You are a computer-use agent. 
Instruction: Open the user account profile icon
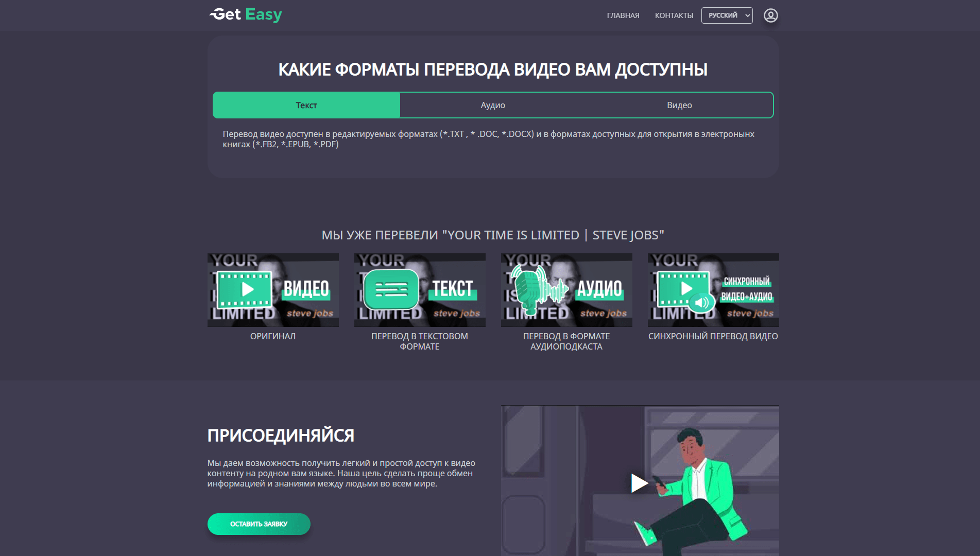(770, 15)
